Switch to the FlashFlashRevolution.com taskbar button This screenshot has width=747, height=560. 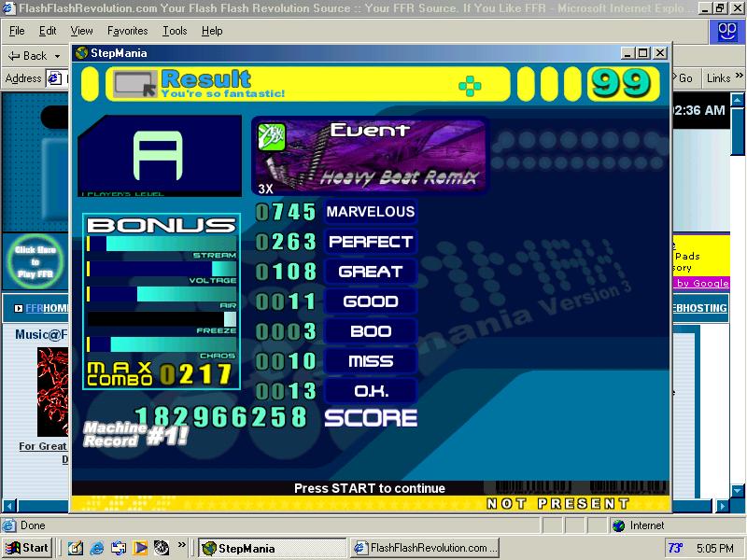[425, 548]
